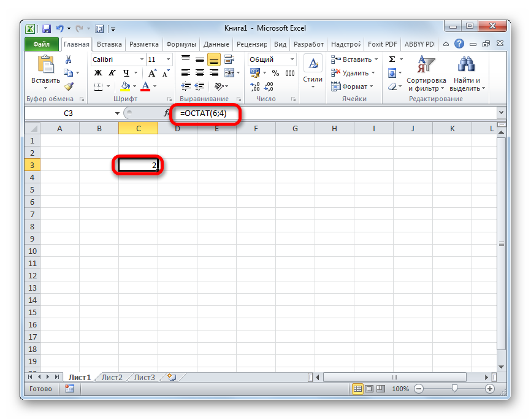This screenshot has width=531, height=420.
Task: Switch to the Данные tab
Action: (x=216, y=44)
